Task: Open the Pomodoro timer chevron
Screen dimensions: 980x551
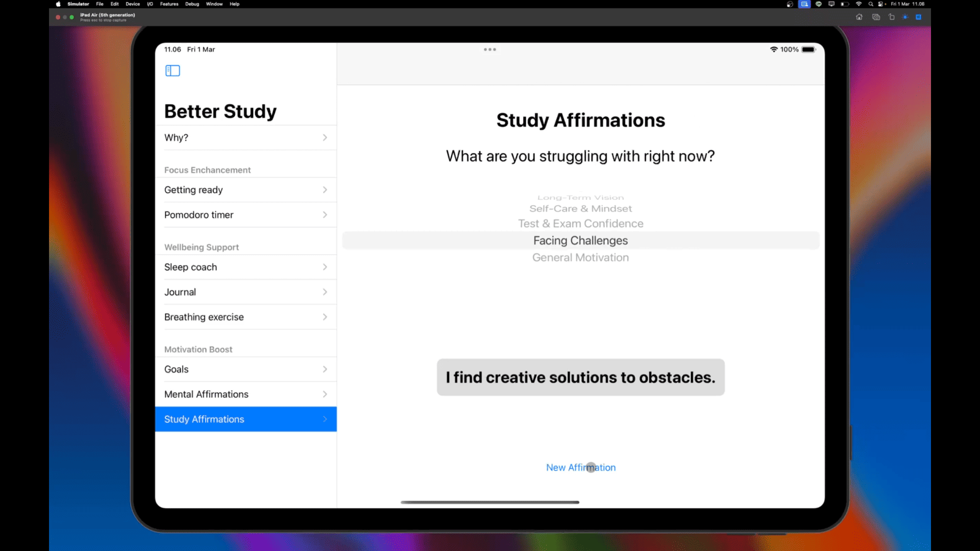Action: [325, 215]
